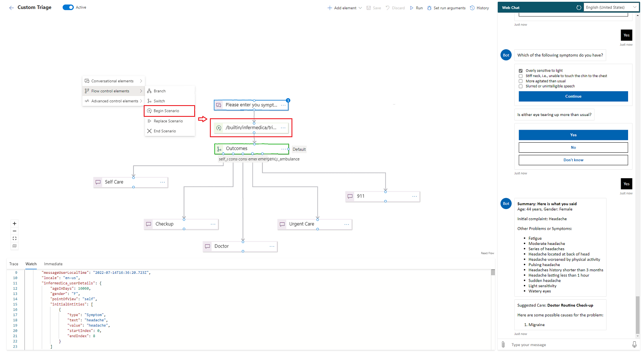Check the Stiff neck symptom

pos(521,76)
